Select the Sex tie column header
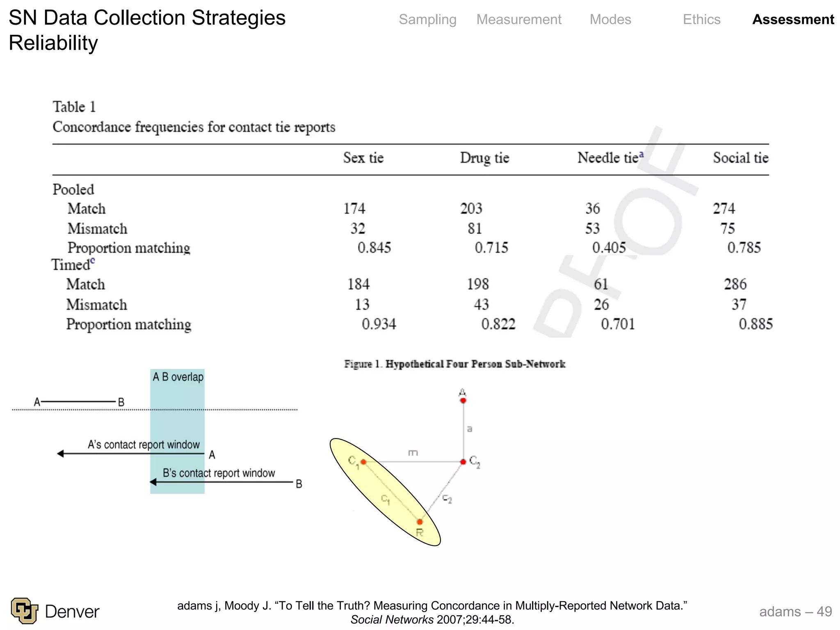This screenshot has height=630, width=840. pos(363,158)
